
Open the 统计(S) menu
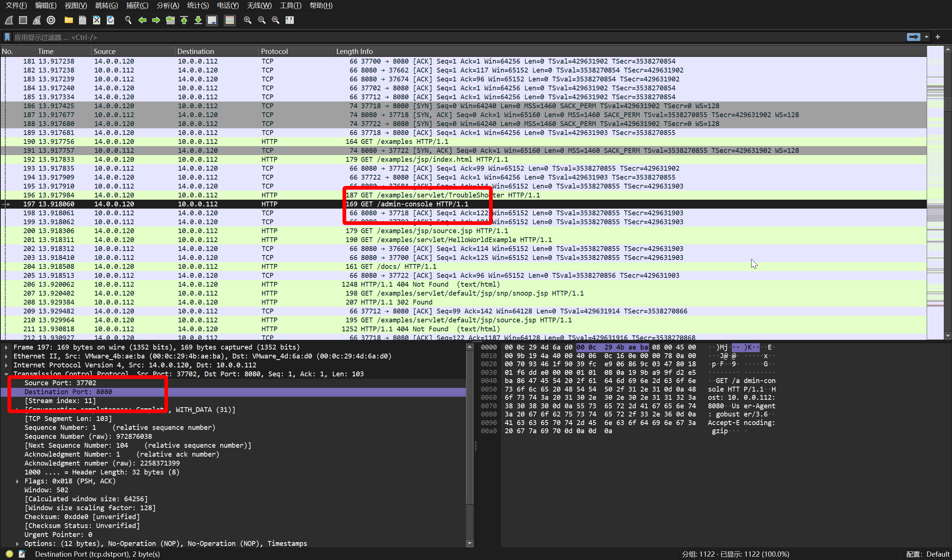click(198, 5)
